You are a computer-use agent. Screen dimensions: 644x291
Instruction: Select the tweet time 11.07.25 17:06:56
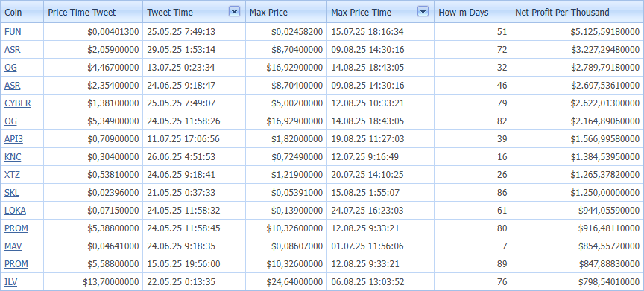pos(194,139)
